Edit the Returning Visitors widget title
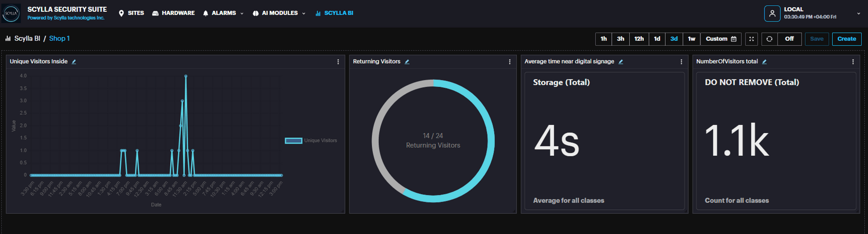 [407, 62]
